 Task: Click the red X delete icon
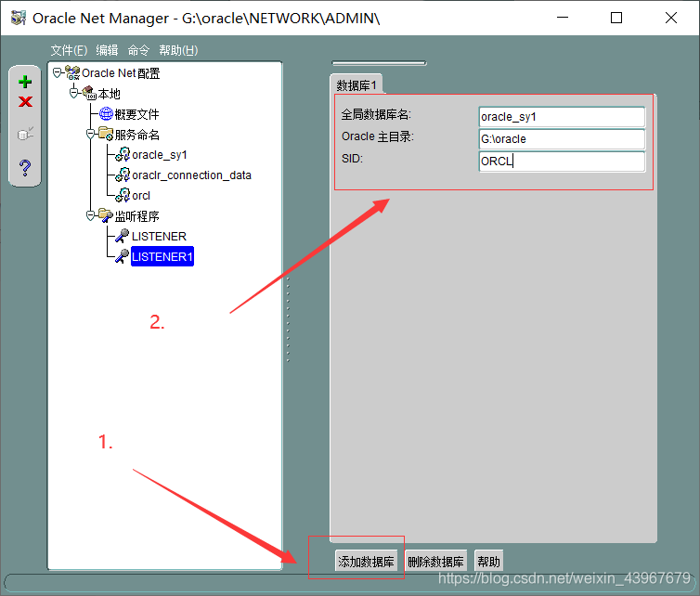(x=25, y=102)
